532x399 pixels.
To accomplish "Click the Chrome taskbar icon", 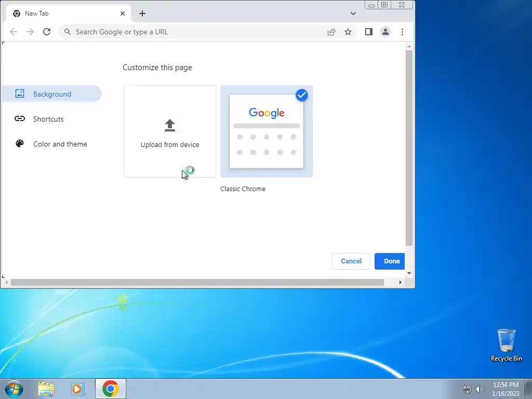I will pos(111,389).
